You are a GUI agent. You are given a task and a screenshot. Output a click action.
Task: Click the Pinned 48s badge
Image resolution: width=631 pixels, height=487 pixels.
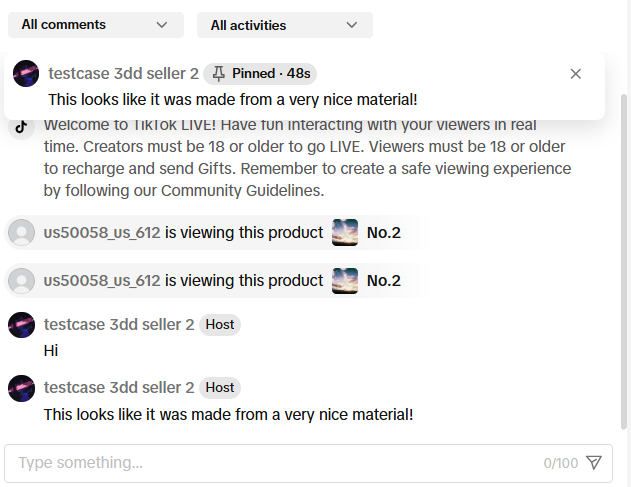(x=260, y=74)
